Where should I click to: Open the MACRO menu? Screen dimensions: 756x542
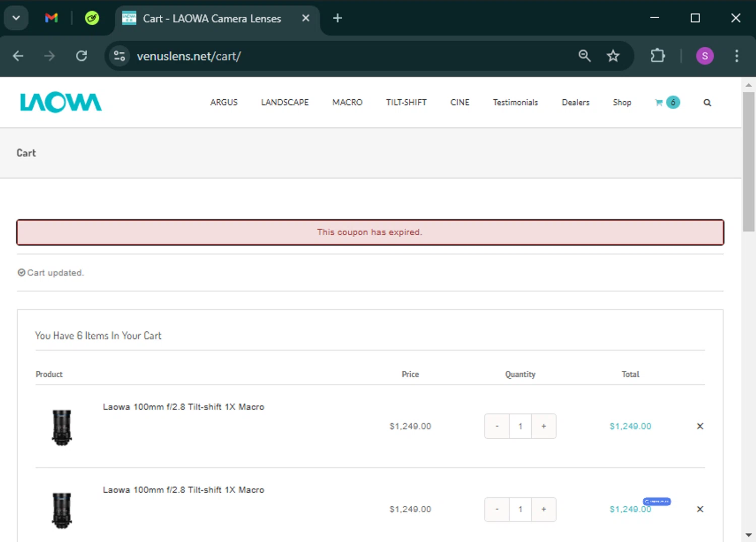click(x=347, y=102)
